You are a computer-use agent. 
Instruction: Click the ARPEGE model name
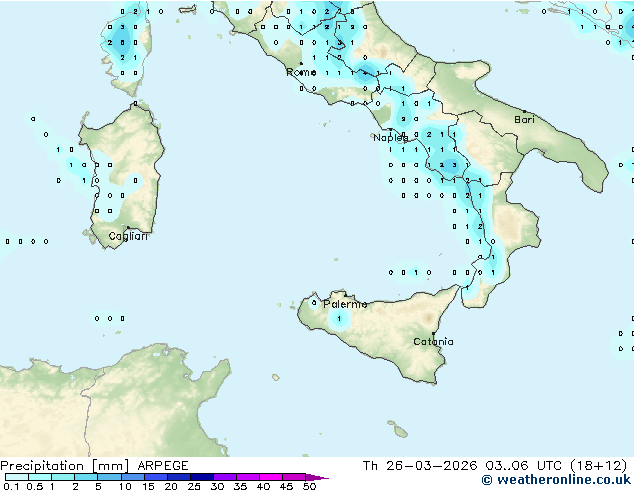pos(163,466)
